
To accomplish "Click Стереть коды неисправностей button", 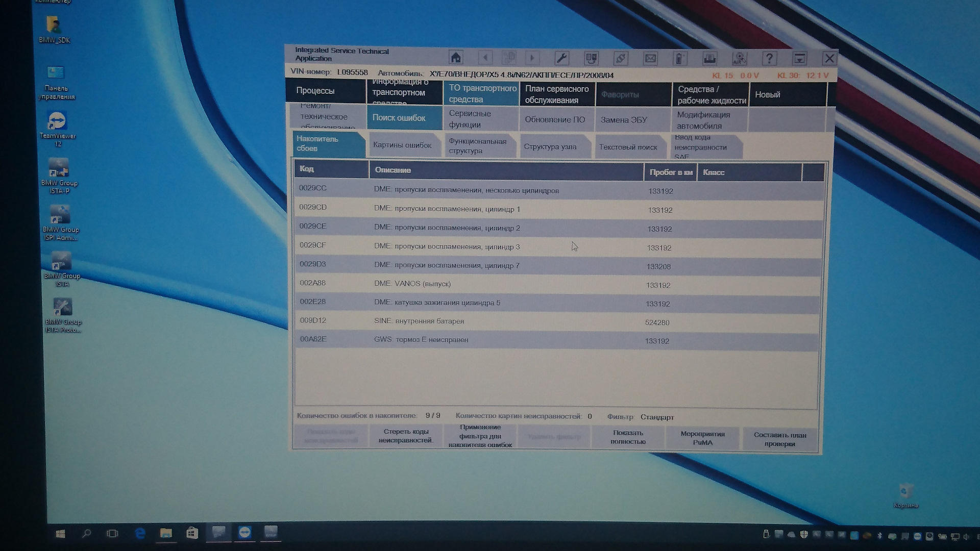I will click(406, 436).
